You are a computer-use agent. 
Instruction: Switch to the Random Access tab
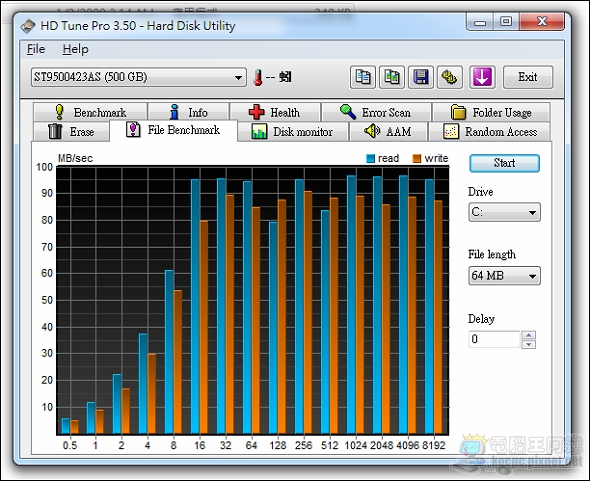[x=490, y=132]
